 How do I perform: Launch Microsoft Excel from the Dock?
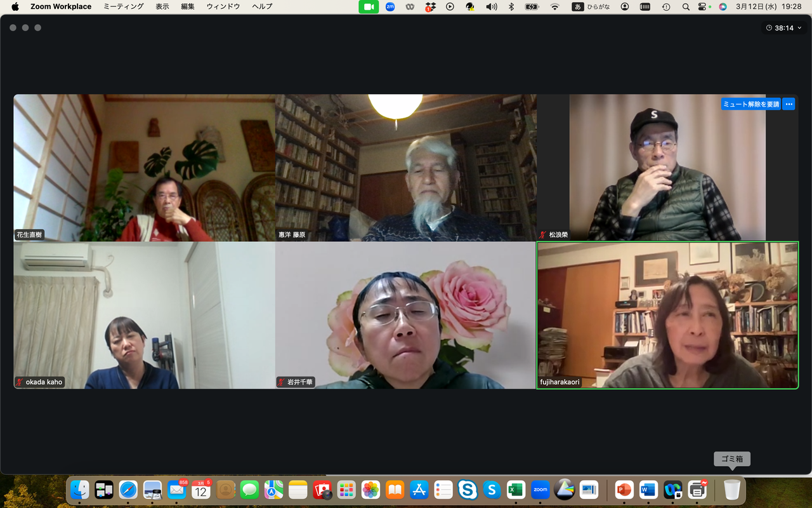pyautogui.click(x=516, y=490)
